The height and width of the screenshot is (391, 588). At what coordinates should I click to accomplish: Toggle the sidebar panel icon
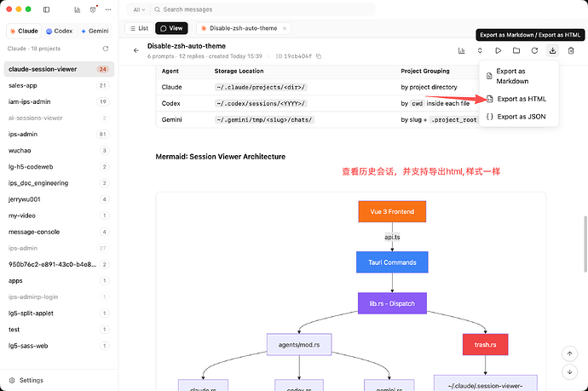point(47,9)
